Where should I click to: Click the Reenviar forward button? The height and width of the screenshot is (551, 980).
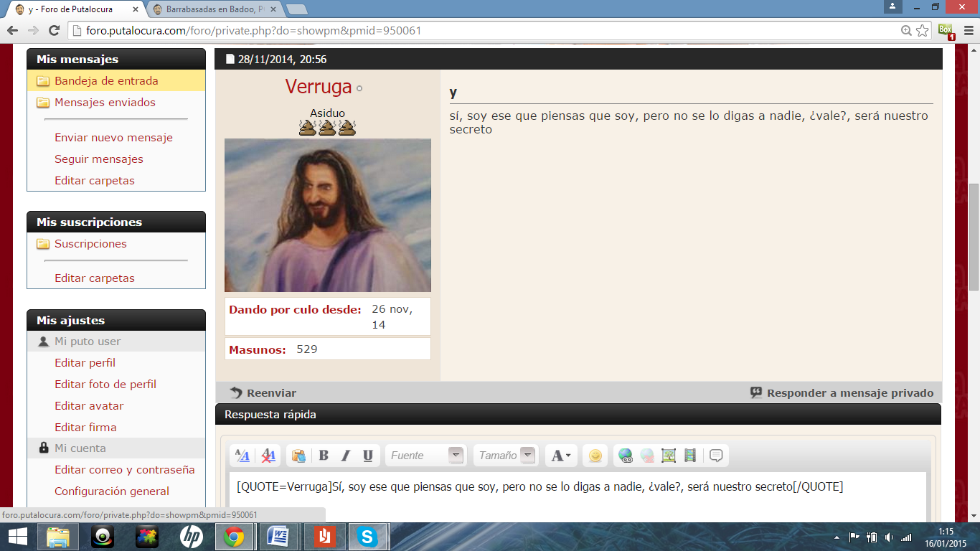(263, 392)
